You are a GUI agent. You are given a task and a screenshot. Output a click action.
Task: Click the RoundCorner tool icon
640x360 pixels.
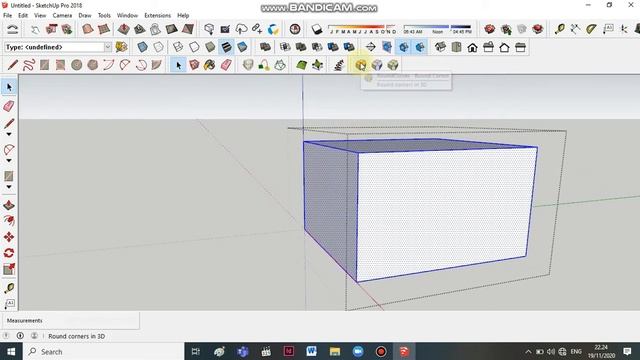click(360, 65)
